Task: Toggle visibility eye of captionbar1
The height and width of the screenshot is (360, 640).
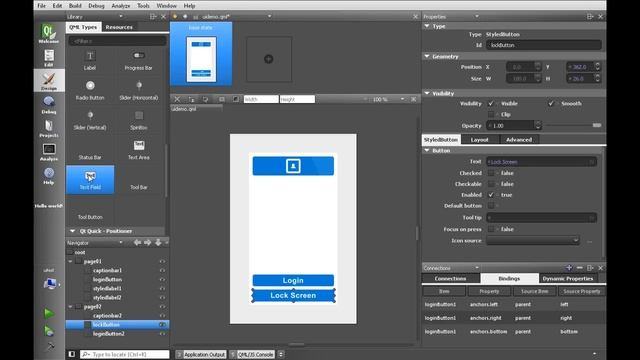Action: pos(162,270)
